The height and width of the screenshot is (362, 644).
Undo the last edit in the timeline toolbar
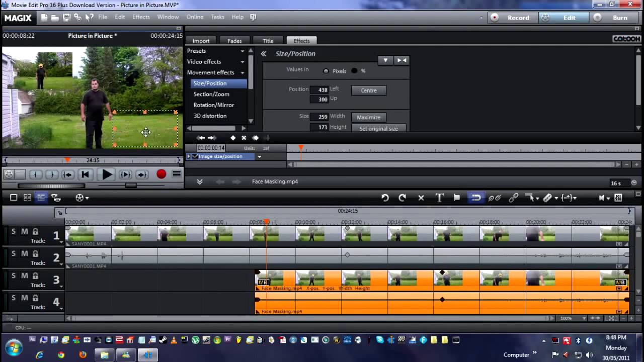click(385, 198)
